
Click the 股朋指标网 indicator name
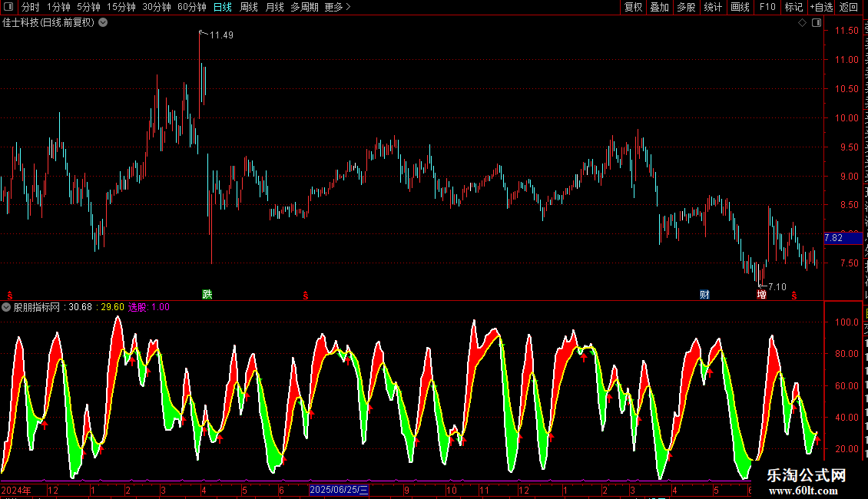(x=37, y=307)
